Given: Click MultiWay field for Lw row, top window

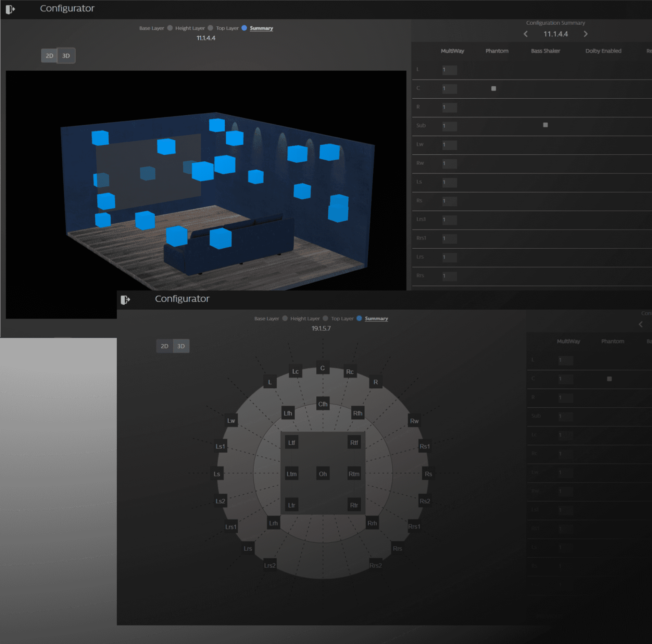Looking at the screenshot, I should 449,145.
